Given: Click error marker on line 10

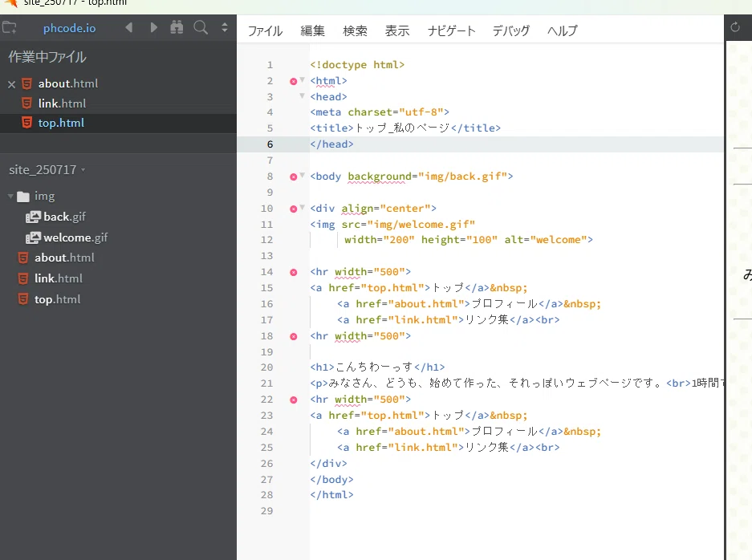Looking at the screenshot, I should pyautogui.click(x=294, y=209).
